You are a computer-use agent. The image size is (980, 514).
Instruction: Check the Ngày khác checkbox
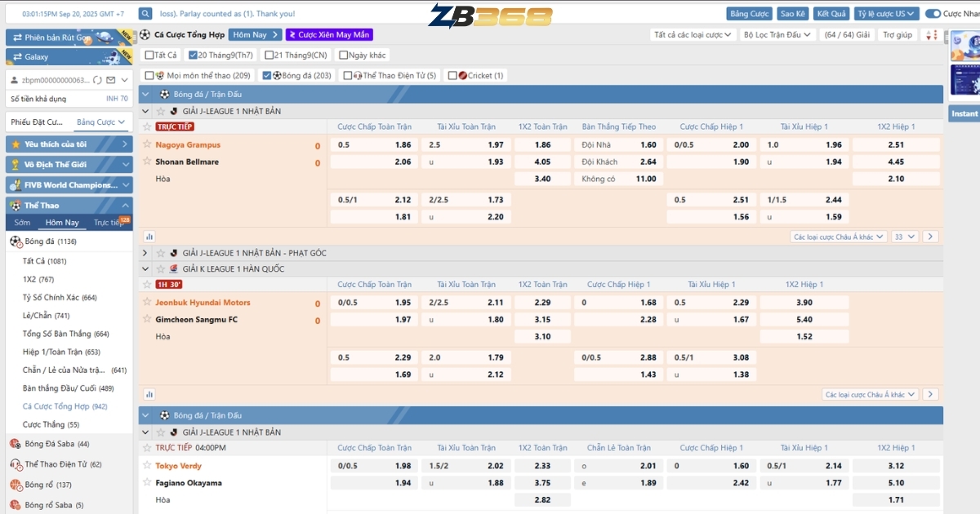pyautogui.click(x=342, y=55)
